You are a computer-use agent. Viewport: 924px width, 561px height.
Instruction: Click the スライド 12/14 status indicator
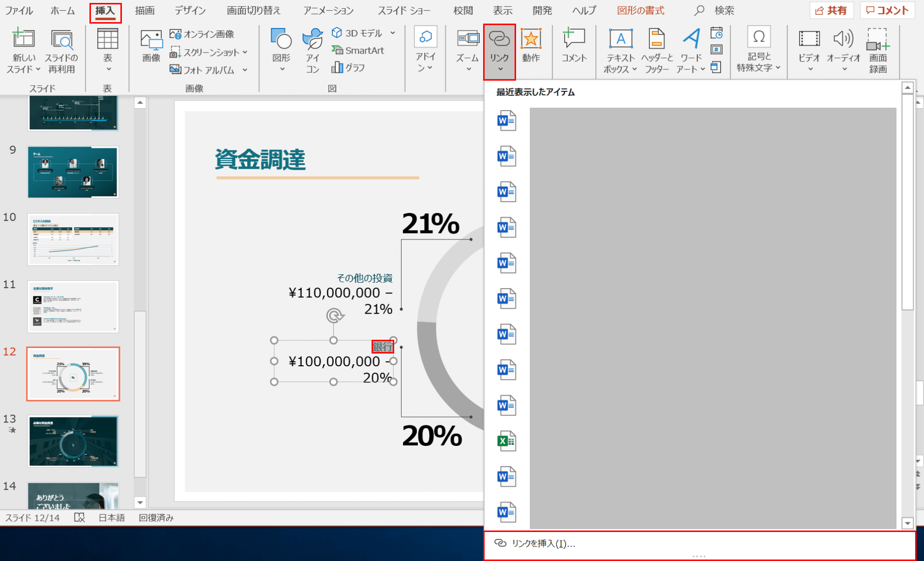click(32, 517)
